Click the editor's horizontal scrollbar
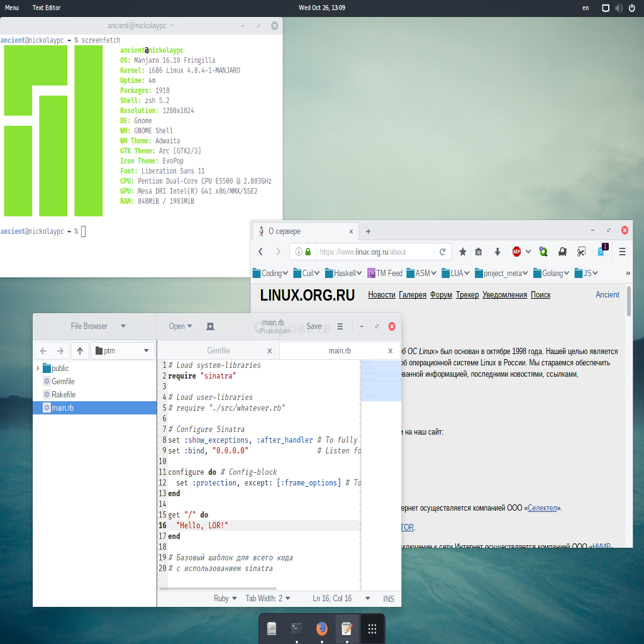This screenshot has width=644, height=644. click(218, 589)
